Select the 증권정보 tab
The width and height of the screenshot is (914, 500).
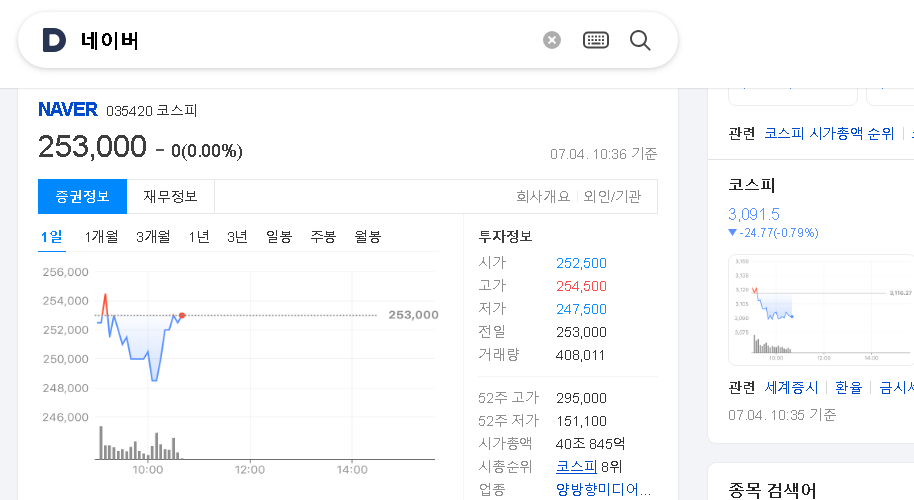[82, 196]
